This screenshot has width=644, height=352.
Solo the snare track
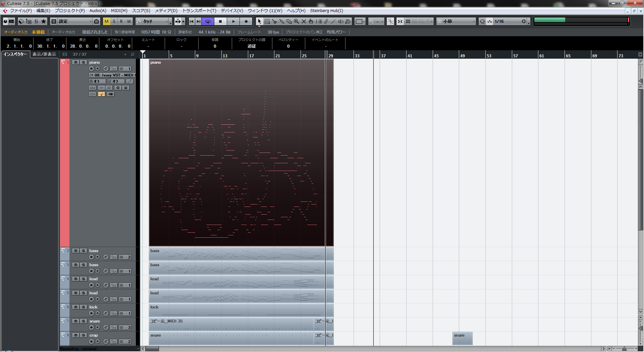pyautogui.click(x=84, y=321)
